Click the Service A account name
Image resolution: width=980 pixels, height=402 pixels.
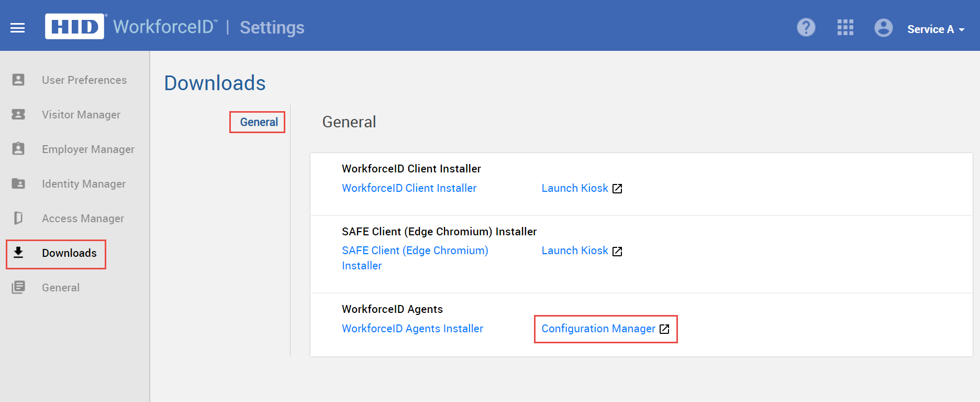point(930,29)
